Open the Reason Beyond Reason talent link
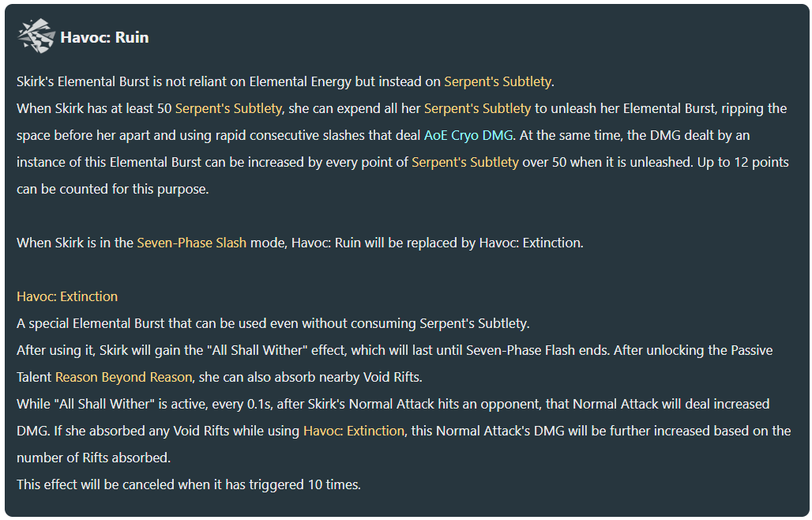 [x=124, y=377]
